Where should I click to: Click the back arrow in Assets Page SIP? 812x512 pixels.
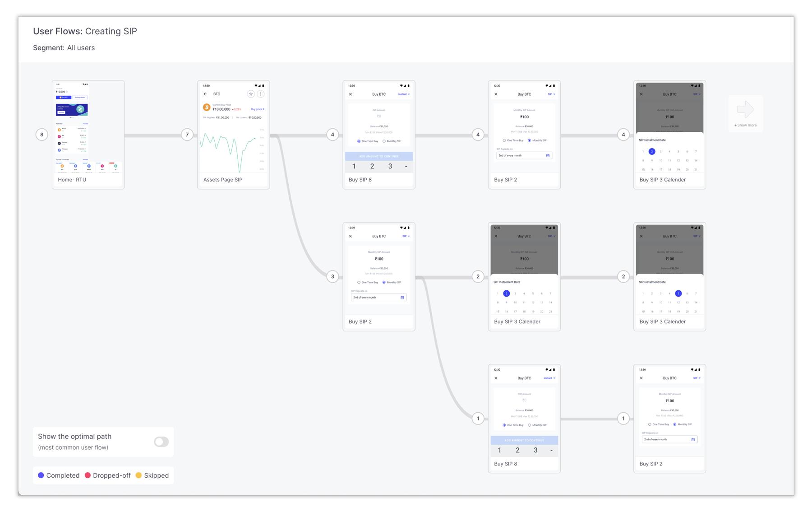click(x=205, y=94)
